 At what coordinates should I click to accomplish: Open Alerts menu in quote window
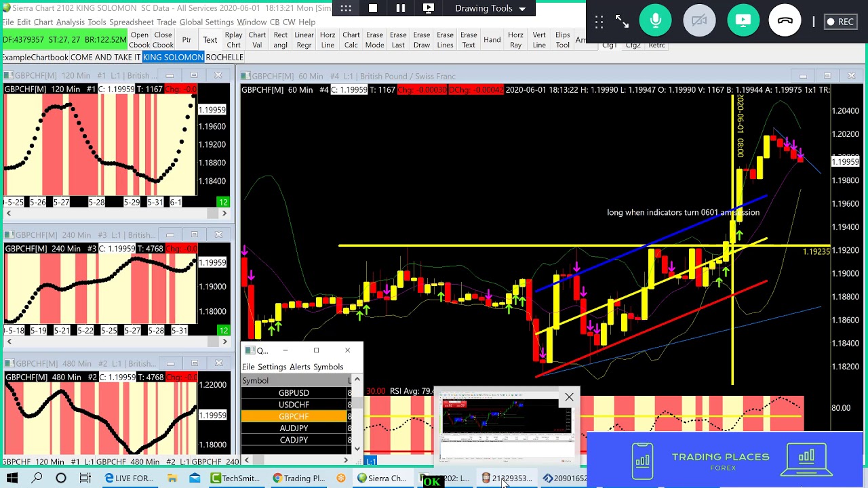pyautogui.click(x=300, y=367)
